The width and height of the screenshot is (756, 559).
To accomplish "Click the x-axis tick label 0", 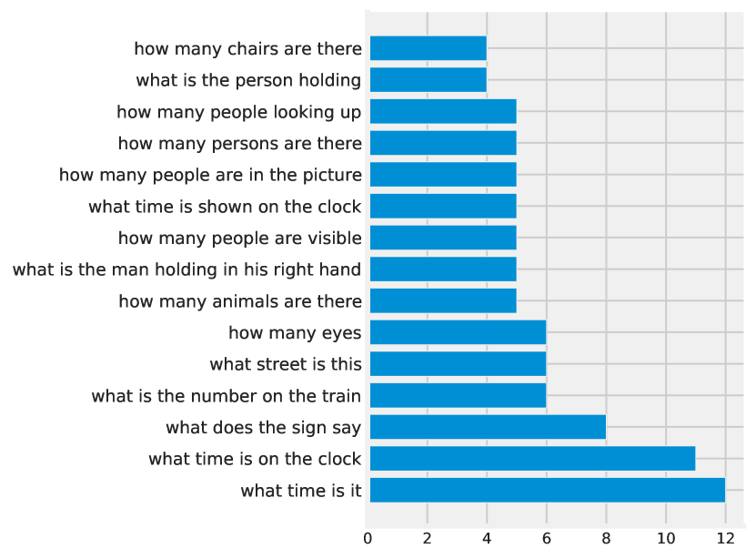I will click(368, 538).
